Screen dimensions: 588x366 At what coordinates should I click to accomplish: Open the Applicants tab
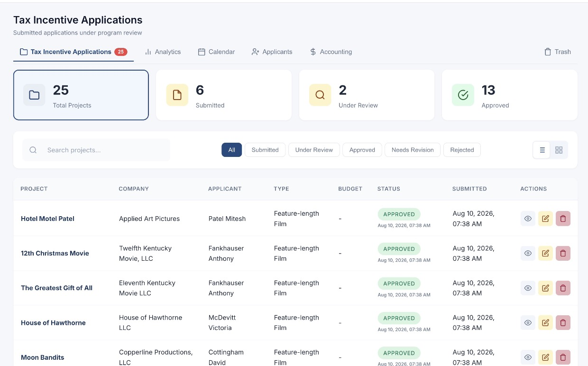[x=272, y=52]
